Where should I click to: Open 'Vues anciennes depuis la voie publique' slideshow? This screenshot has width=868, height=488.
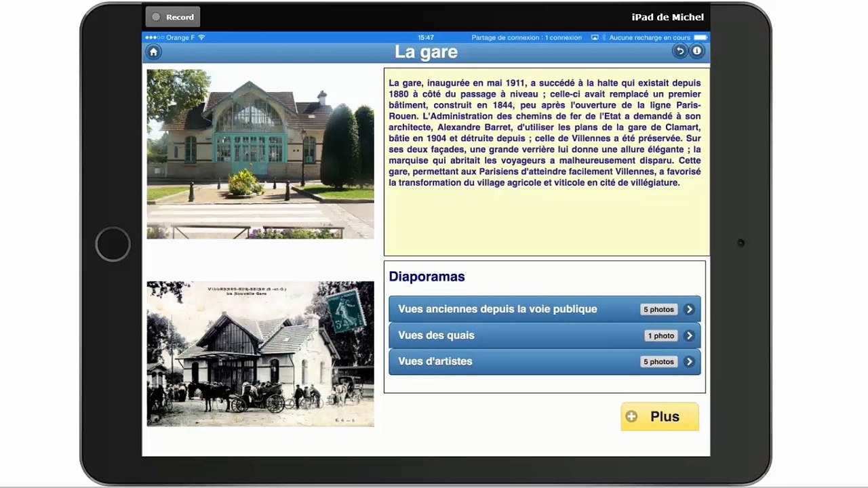point(545,309)
